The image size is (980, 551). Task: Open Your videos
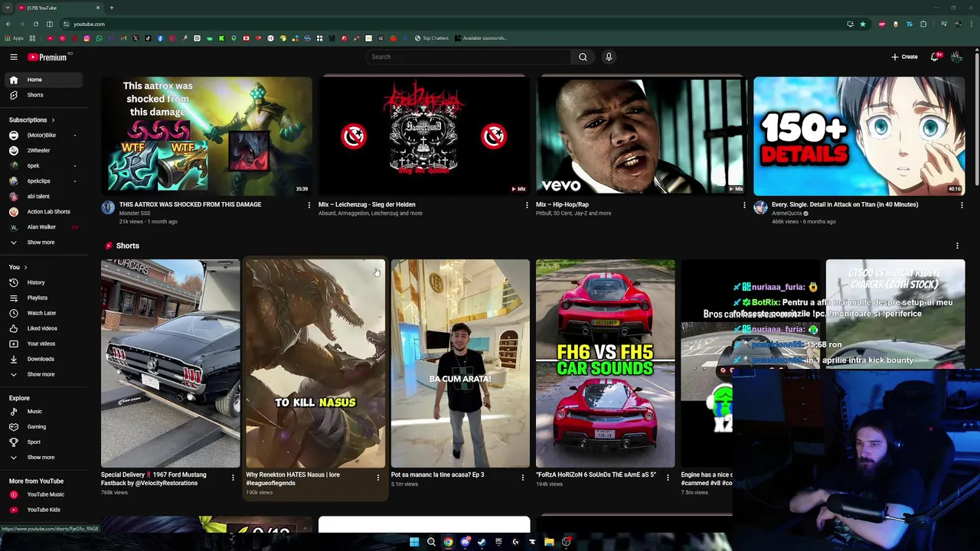[x=44, y=344]
